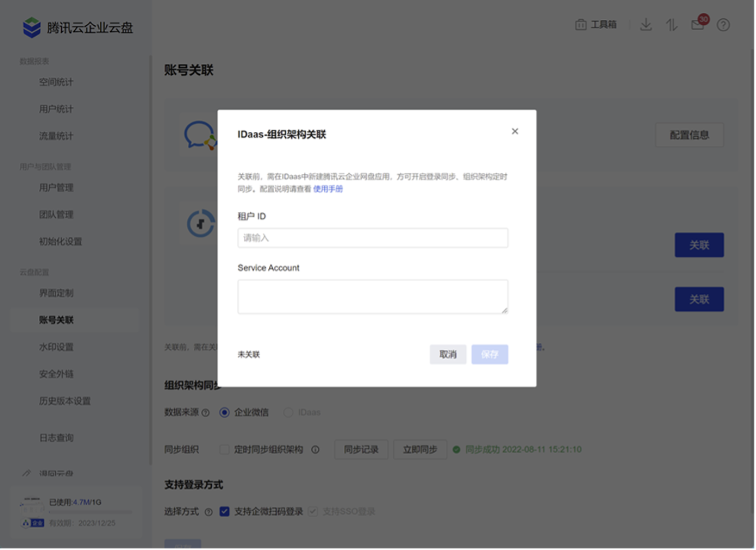This screenshot has height=550, width=756.
Task: Open the download list icon in header
Action: (647, 24)
